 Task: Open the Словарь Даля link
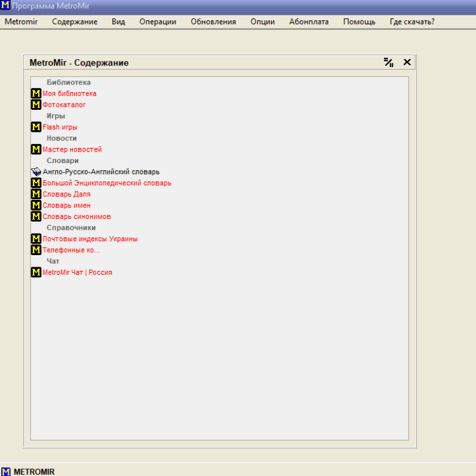(67, 194)
